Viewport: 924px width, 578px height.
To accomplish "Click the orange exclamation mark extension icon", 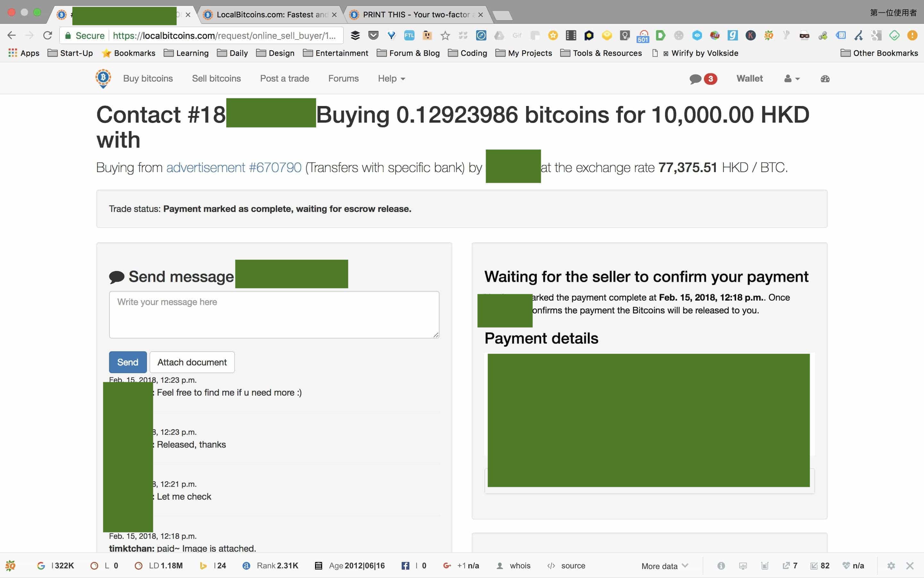I will coord(912,36).
